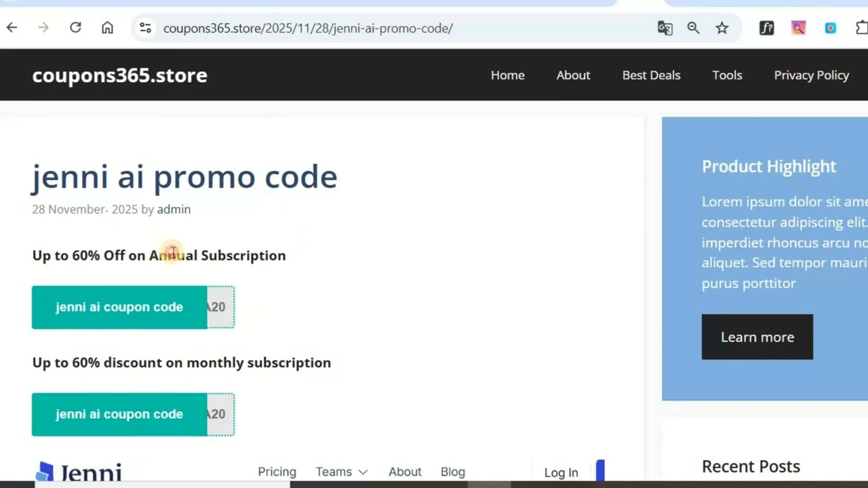Open the f? extension icon
This screenshot has width=868, height=488.
[x=766, y=28]
